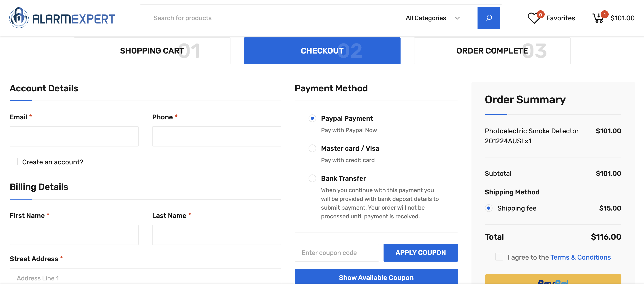This screenshot has width=644, height=284.
Task: Choose the Bank Transfer radio button
Action: coord(312,179)
